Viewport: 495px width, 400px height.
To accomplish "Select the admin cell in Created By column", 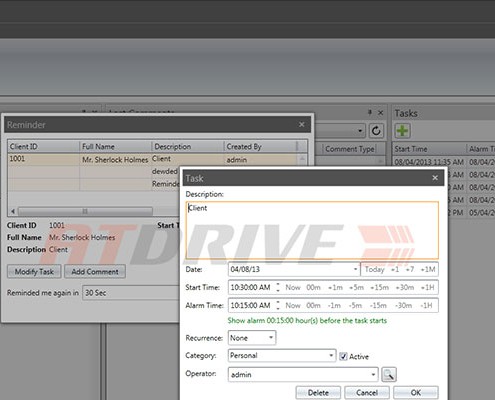I will pyautogui.click(x=261, y=160).
